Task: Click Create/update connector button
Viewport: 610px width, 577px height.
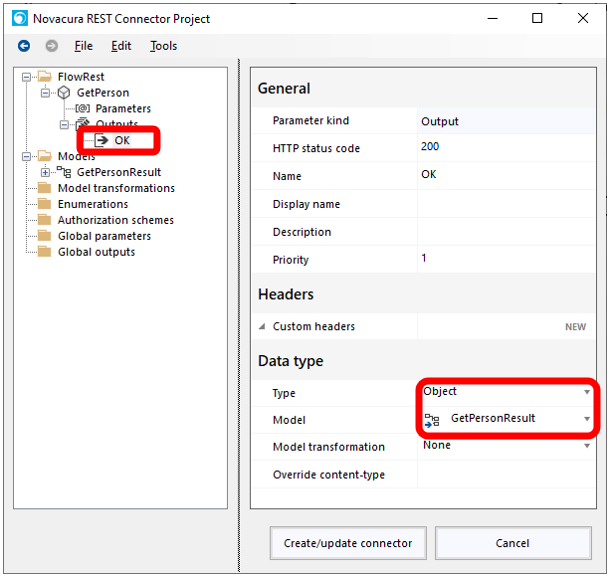Action: click(348, 543)
